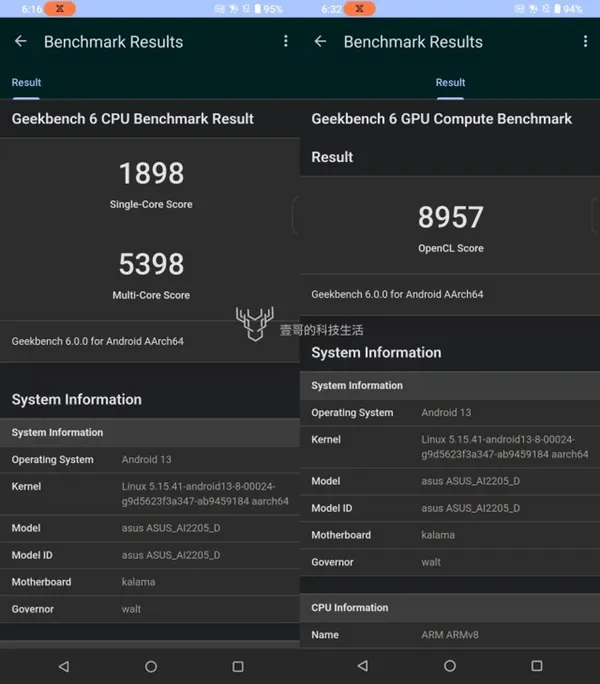The width and height of the screenshot is (600, 684).
Task: Tap OpenCL score 8957
Action: (451, 217)
